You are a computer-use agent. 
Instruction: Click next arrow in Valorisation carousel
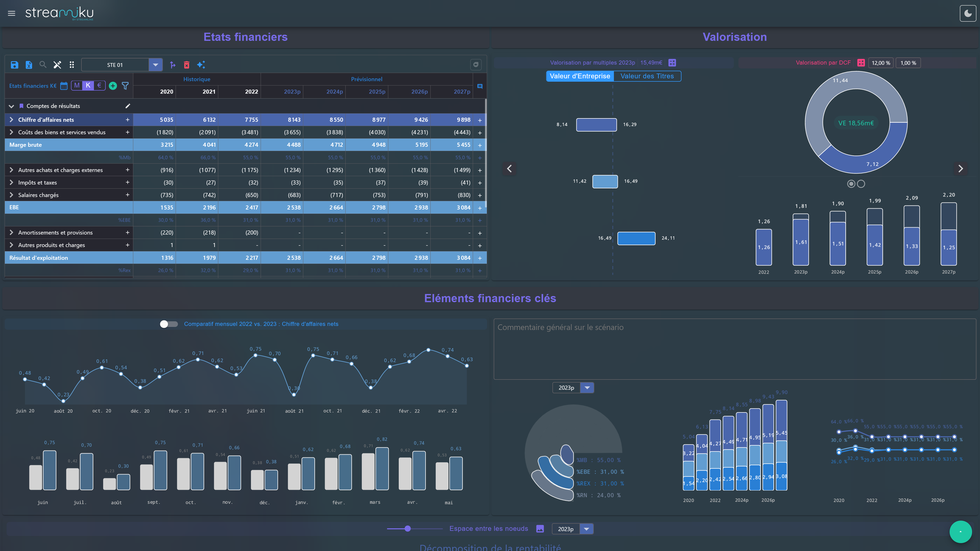pyautogui.click(x=960, y=168)
